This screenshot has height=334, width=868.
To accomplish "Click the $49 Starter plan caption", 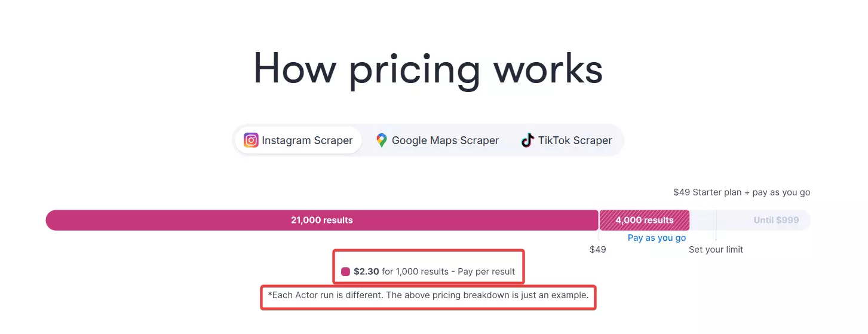I will pyautogui.click(x=741, y=192).
